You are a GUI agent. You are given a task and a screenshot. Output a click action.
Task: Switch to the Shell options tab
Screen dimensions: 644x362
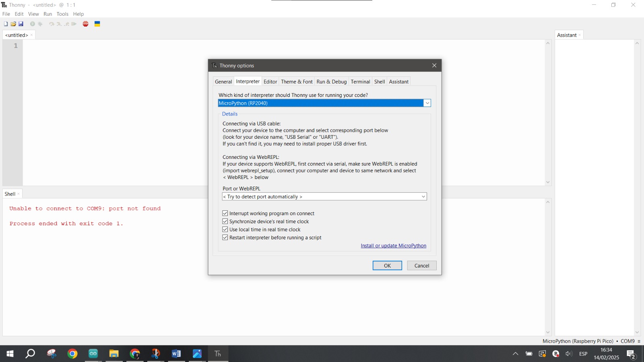380,82
